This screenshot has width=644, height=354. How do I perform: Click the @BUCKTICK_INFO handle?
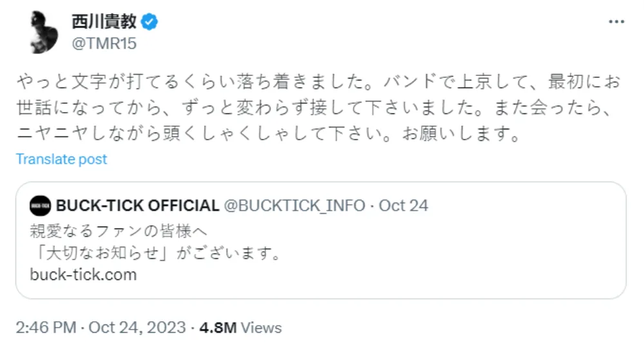pyautogui.click(x=294, y=206)
